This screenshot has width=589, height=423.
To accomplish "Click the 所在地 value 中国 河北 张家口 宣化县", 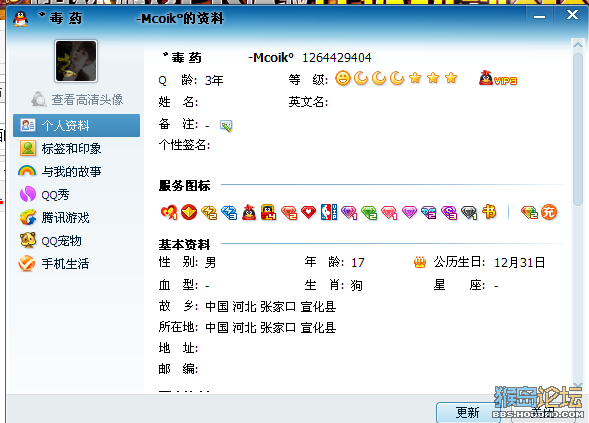I will click(x=270, y=328).
